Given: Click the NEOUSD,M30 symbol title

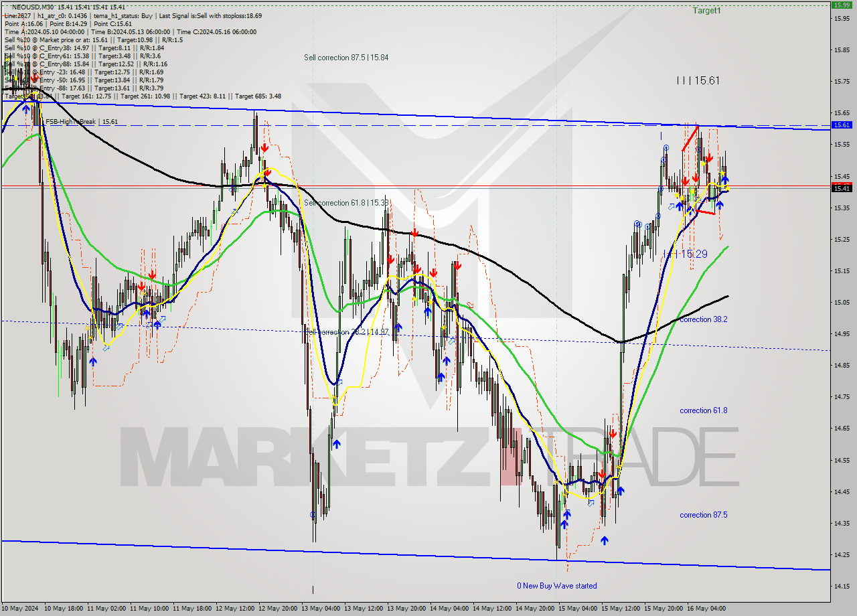Looking at the screenshot, I should pos(32,7).
